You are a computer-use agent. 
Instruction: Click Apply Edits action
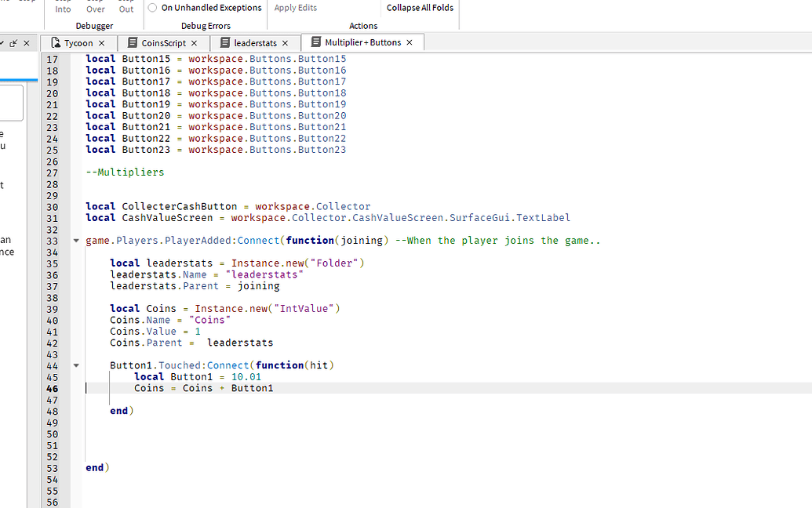296,8
